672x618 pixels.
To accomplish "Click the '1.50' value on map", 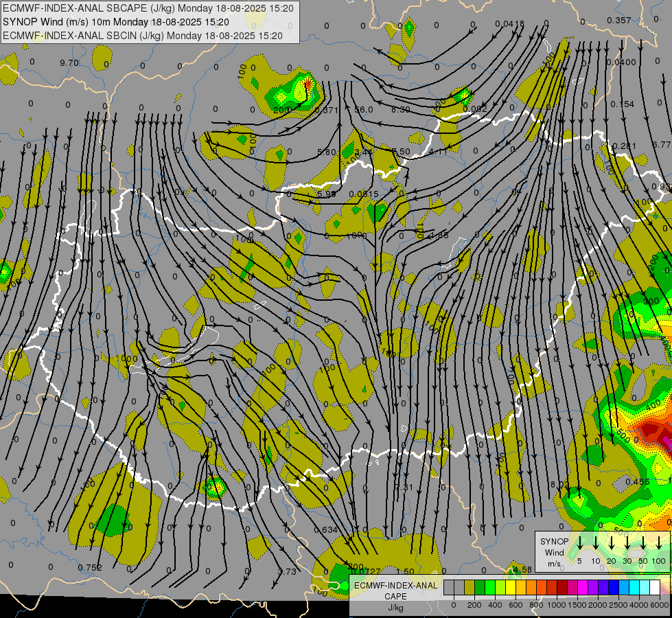I will (x=405, y=571).
